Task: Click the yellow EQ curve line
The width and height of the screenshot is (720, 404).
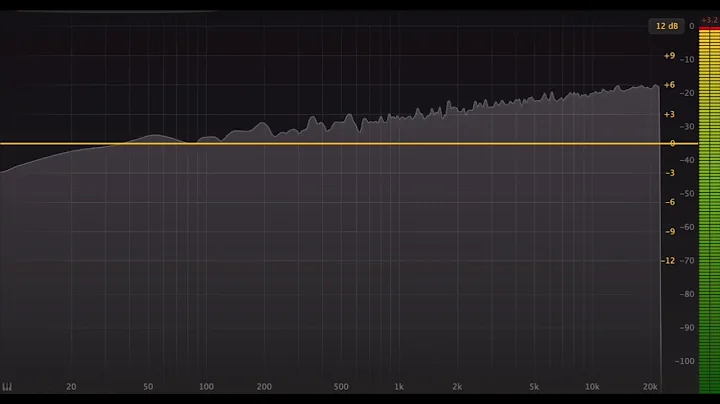Action: tap(349, 144)
